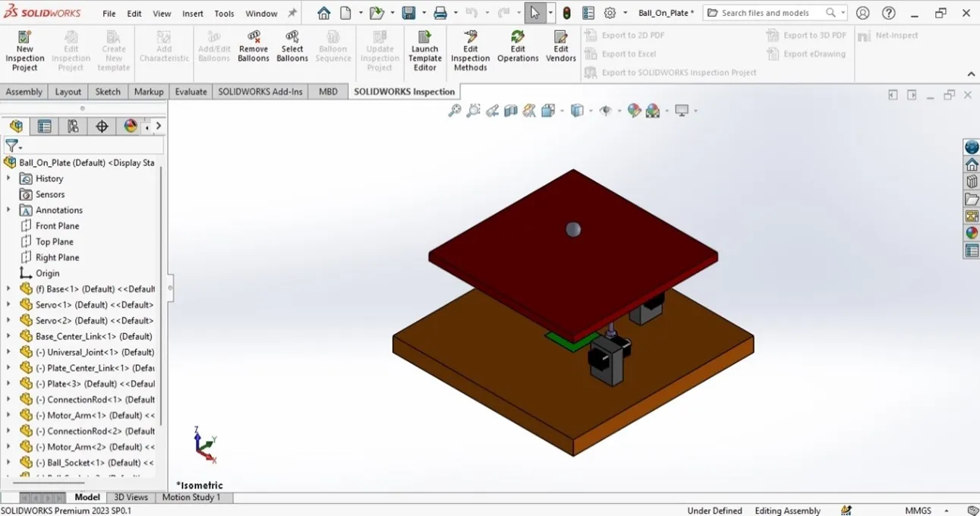Switch to the Evaluate tab

coord(191,92)
